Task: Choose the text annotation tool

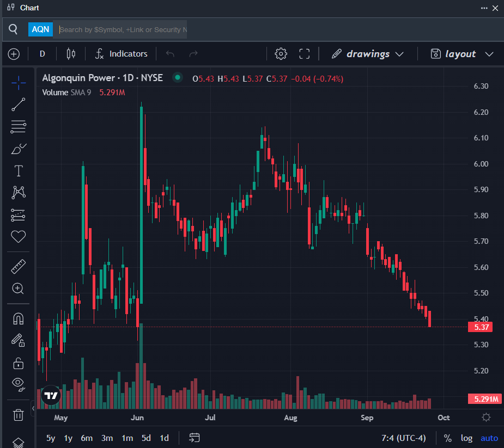Action: point(19,171)
